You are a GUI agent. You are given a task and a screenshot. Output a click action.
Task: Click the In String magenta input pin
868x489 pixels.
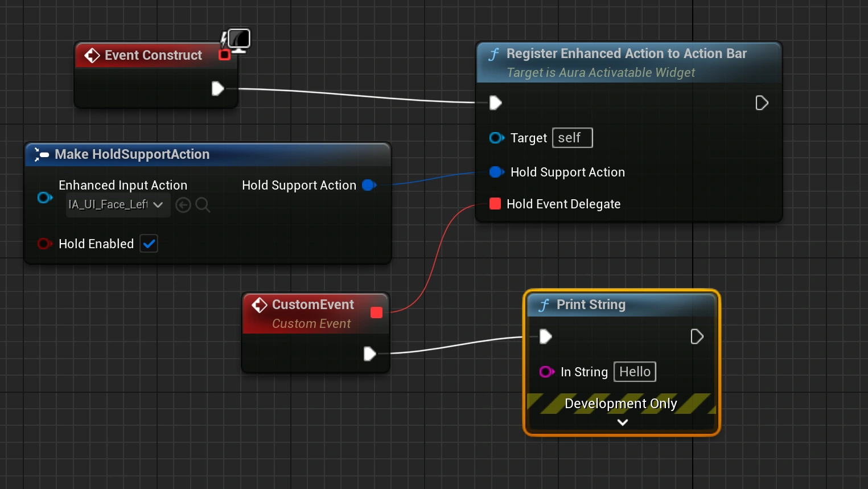point(546,372)
